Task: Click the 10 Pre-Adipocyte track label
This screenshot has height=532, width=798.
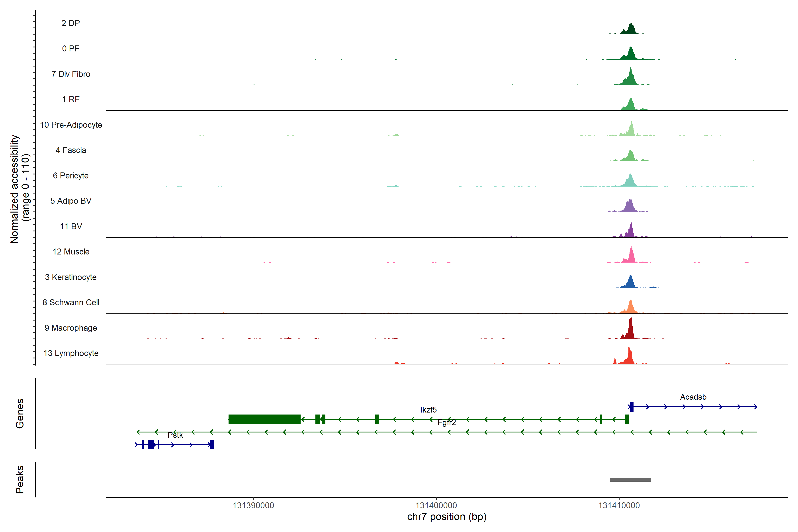Action: click(70, 125)
